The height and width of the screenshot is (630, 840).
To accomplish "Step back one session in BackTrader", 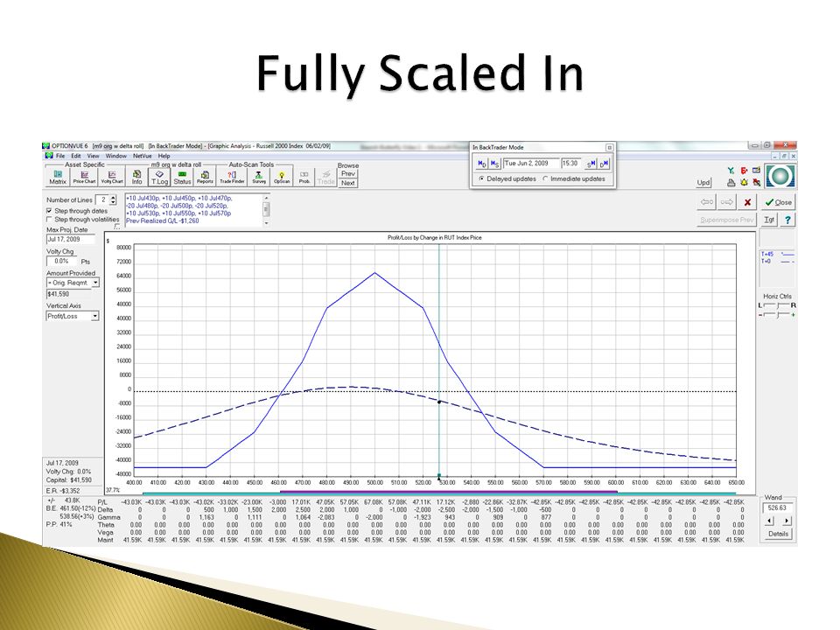I will (x=494, y=164).
